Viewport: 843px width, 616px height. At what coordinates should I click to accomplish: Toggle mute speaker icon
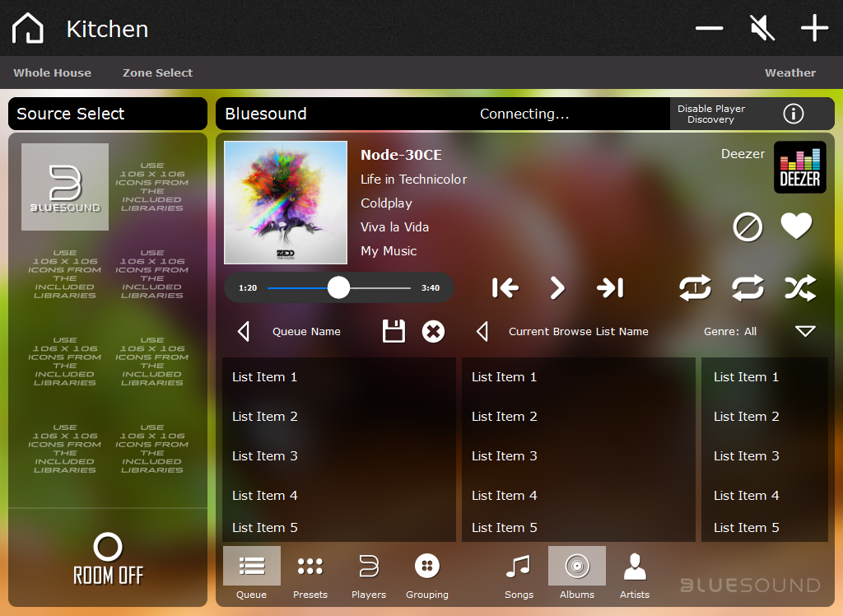pyautogui.click(x=762, y=28)
